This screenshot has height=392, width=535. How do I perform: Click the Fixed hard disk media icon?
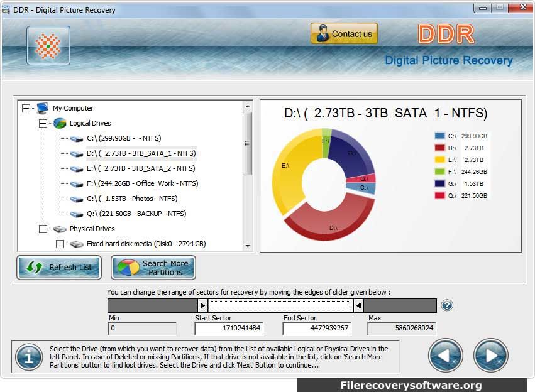pyautogui.click(x=77, y=244)
